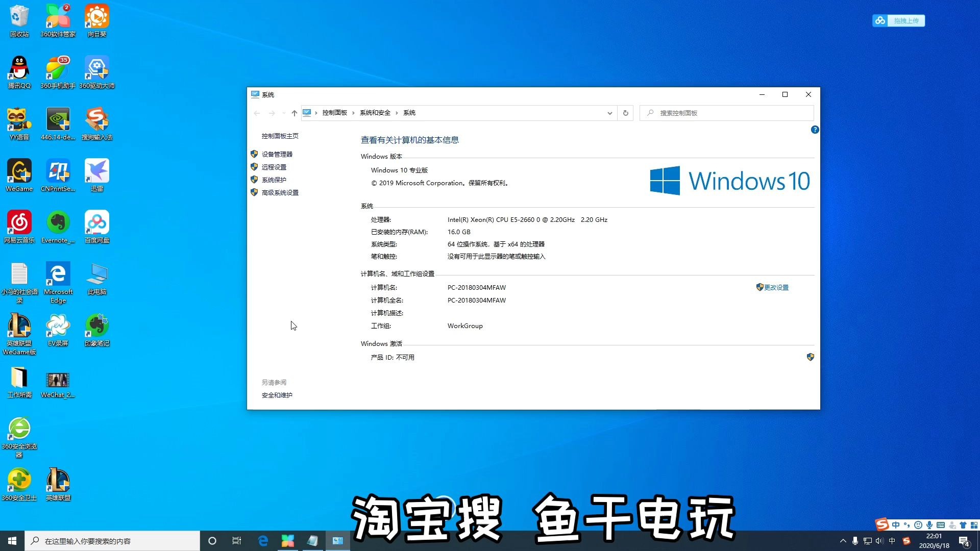Select the 360手机助手 desktop icon

[58, 72]
